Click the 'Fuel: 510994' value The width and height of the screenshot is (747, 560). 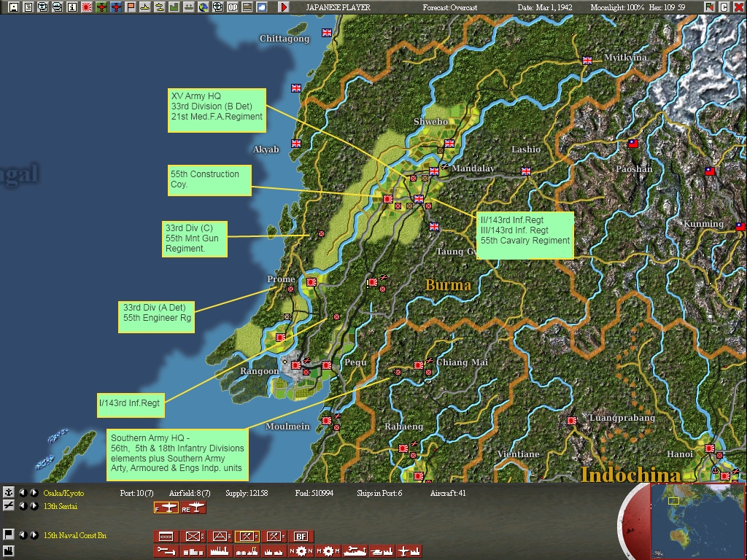coord(314,493)
